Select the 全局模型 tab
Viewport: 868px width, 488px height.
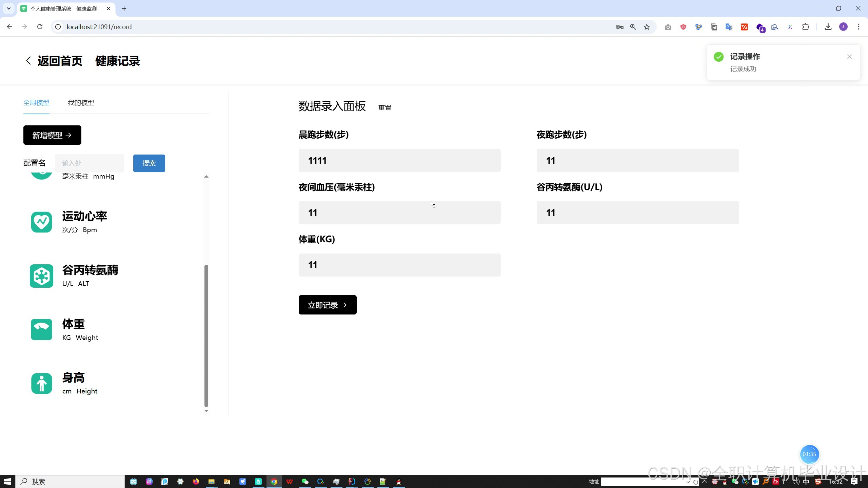[36, 103]
